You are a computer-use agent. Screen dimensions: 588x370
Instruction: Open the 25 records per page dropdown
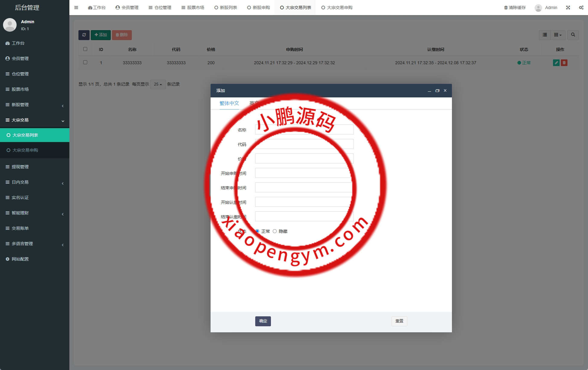coord(158,84)
